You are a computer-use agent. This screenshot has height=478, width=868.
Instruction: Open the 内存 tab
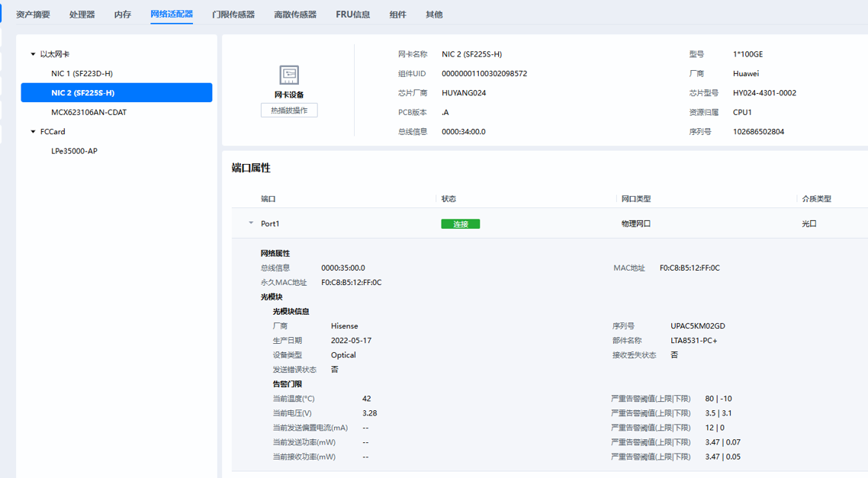click(122, 14)
